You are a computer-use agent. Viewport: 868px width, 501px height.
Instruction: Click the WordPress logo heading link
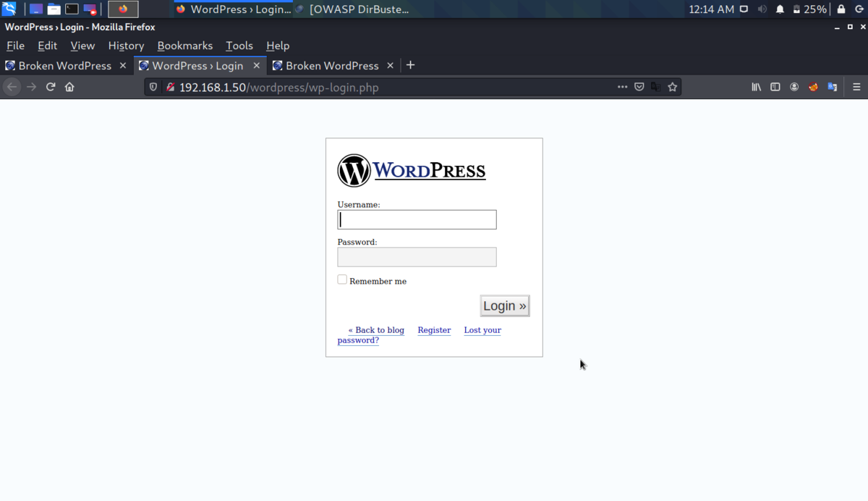coord(412,171)
